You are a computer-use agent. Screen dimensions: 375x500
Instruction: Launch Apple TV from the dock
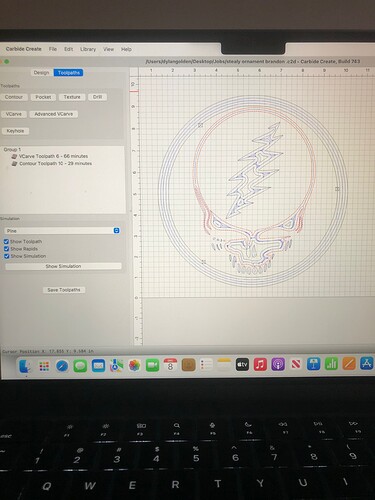[x=242, y=365]
